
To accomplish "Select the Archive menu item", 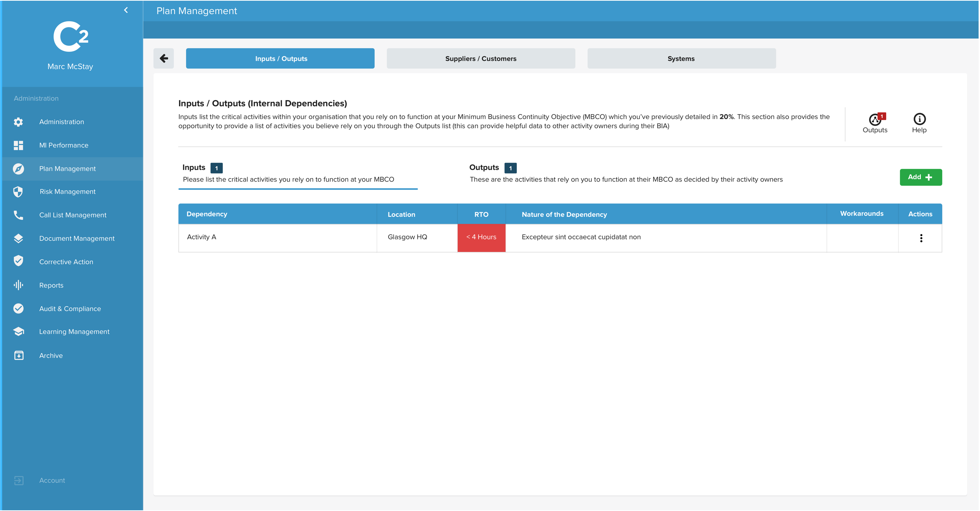I will pyautogui.click(x=50, y=355).
